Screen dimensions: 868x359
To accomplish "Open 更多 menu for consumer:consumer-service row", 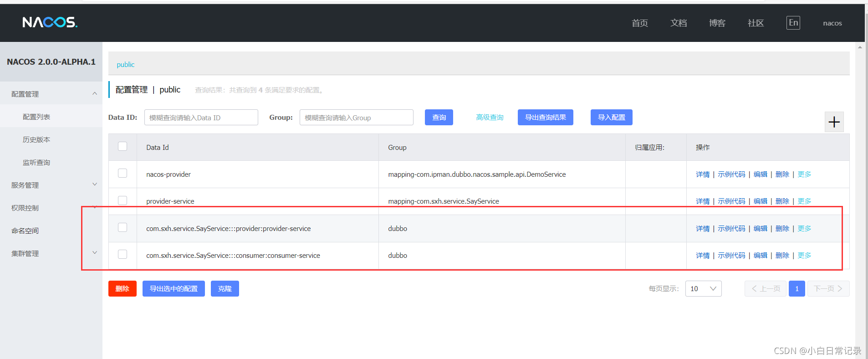I will pos(804,256).
